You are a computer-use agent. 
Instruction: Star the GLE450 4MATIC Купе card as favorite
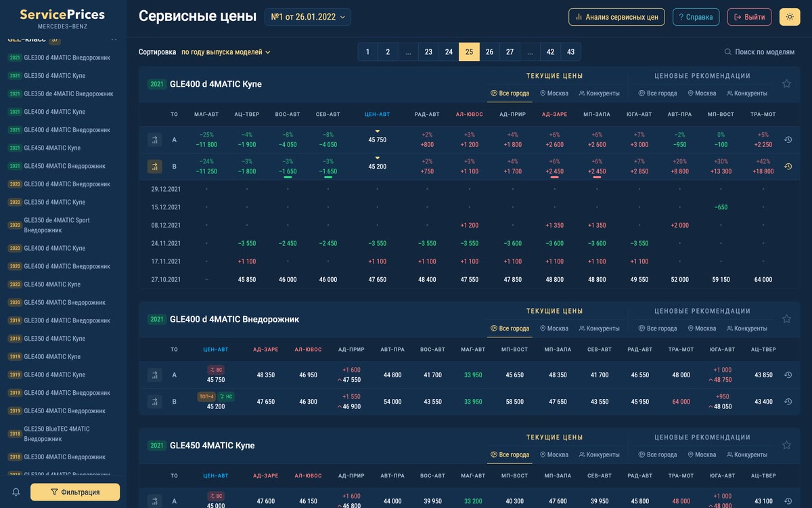click(x=786, y=445)
